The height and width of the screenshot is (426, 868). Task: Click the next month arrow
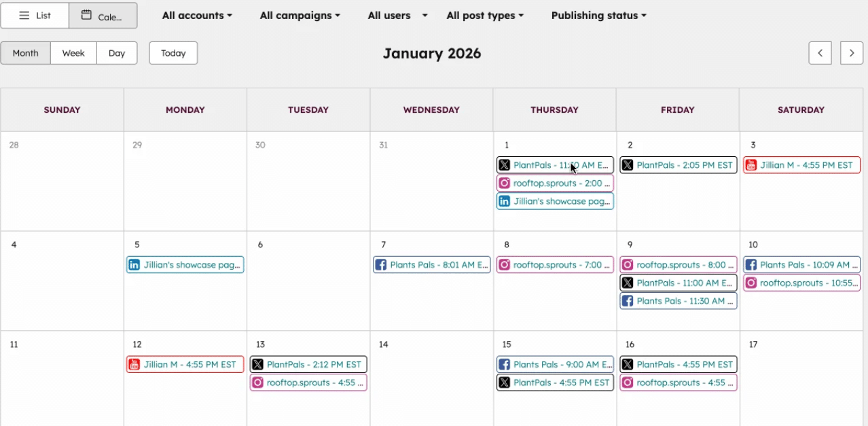pos(851,52)
